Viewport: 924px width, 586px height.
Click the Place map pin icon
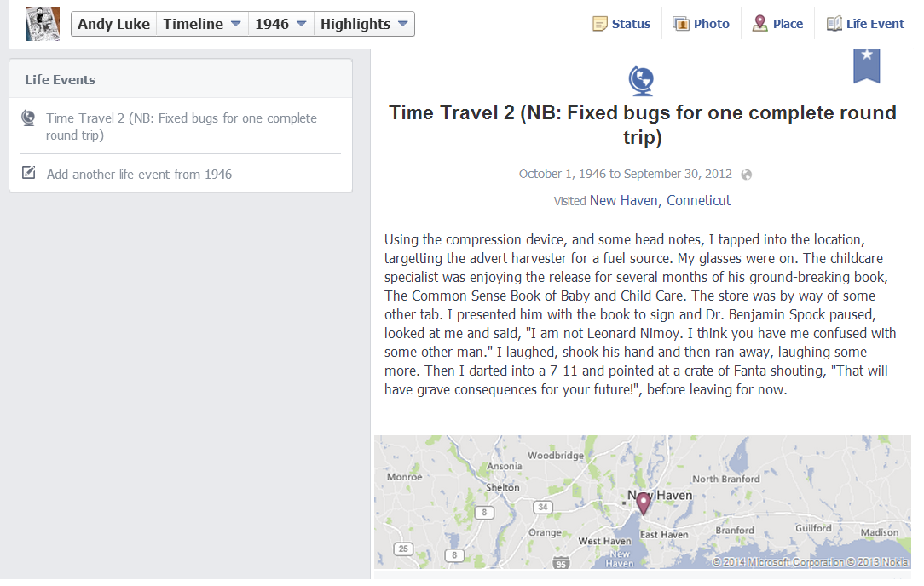(759, 24)
